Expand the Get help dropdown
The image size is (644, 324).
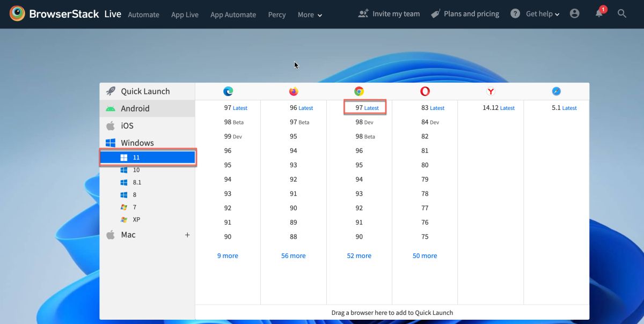pyautogui.click(x=543, y=13)
